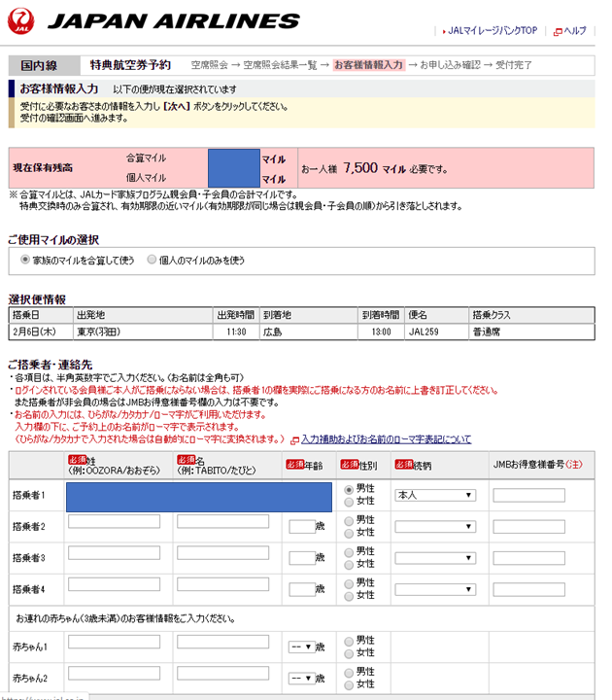Click JMBお得意様番号 field for 搭乗者1
Viewport: 612px width, 700px height.
click(529, 495)
